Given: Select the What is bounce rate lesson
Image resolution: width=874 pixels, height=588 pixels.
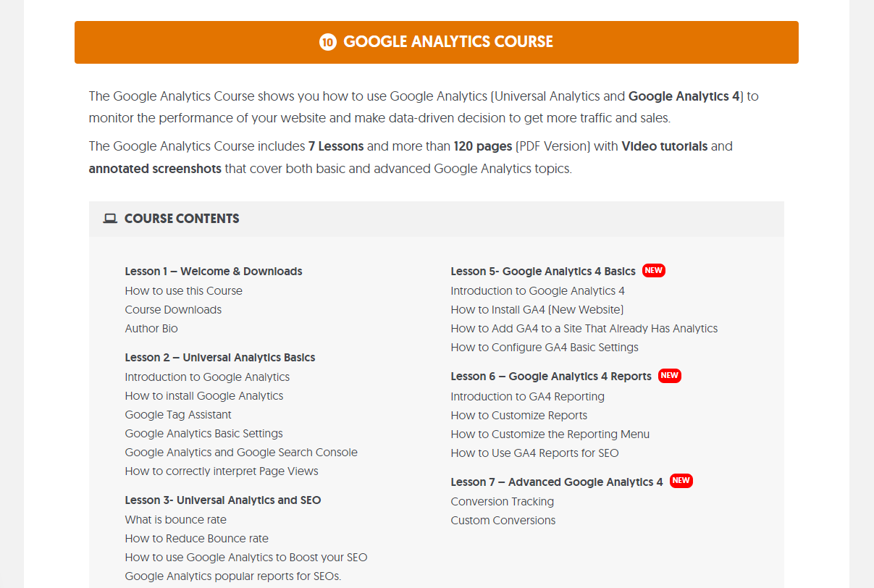Looking at the screenshot, I should pos(175,519).
